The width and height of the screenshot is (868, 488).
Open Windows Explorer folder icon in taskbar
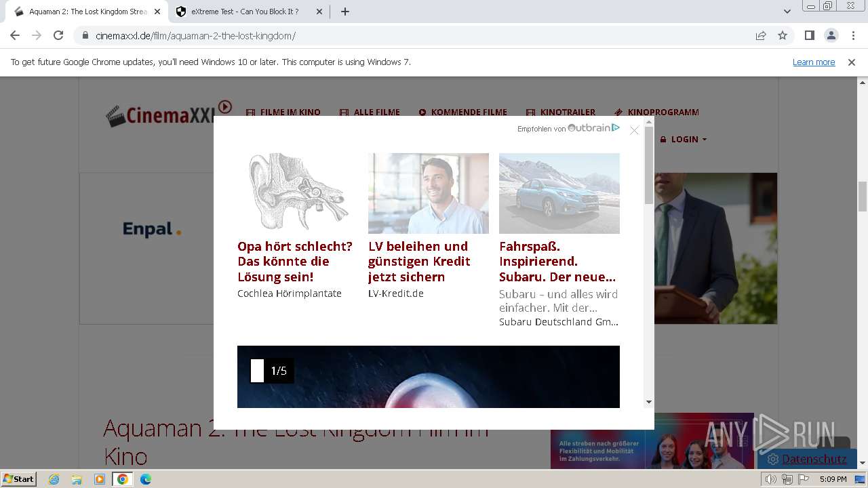(77, 479)
